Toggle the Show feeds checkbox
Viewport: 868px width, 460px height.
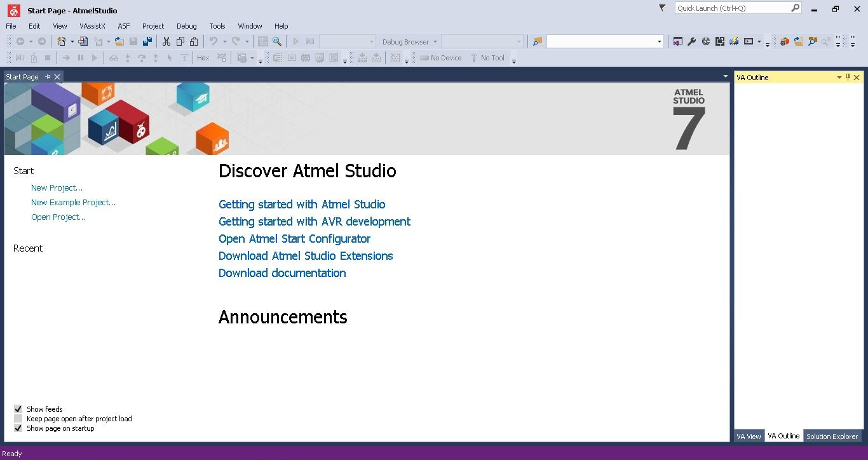pyautogui.click(x=18, y=409)
